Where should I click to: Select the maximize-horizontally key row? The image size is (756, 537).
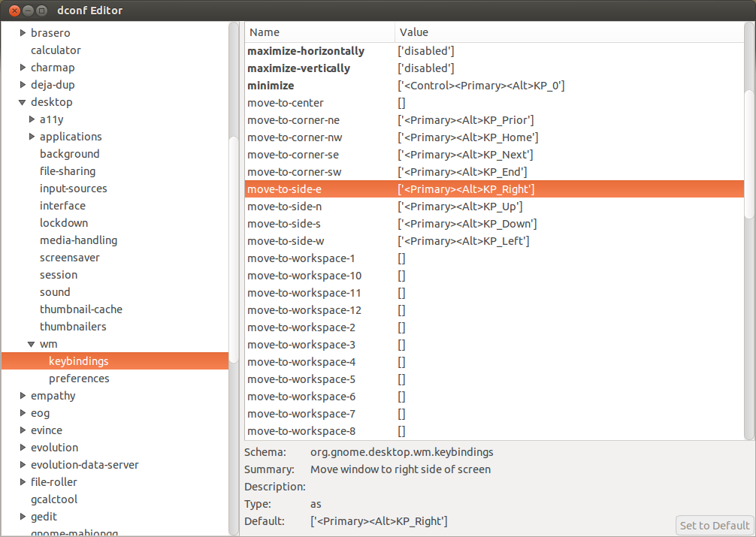click(494, 51)
